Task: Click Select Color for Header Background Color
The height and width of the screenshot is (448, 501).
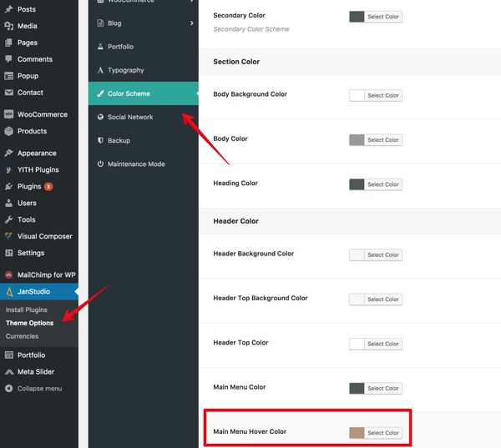Action: click(383, 254)
